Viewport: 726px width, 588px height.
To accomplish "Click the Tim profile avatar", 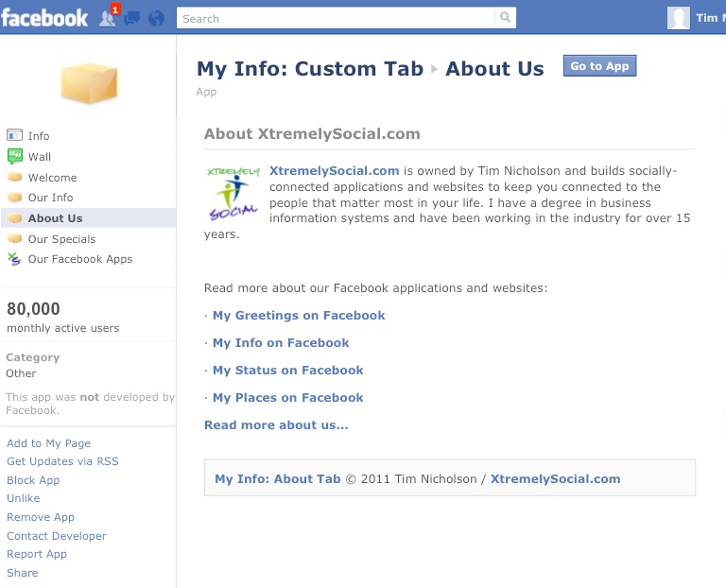I will (679, 18).
